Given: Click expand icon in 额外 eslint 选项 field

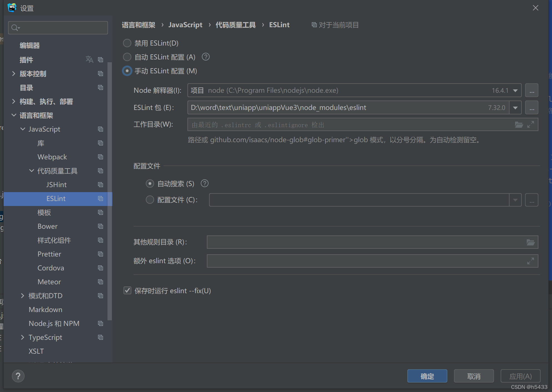Looking at the screenshot, I should click(x=531, y=261).
